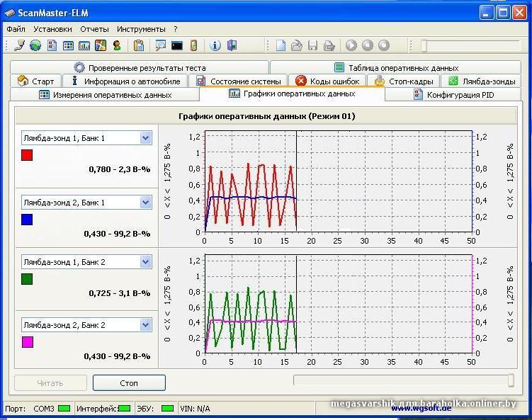The width and height of the screenshot is (532, 420).
Task: Open the Инструменты menu
Action: click(141, 29)
